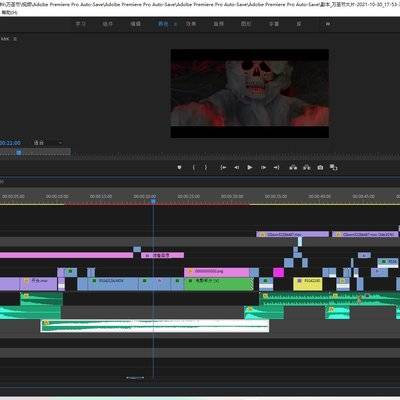Step back one frame

pyautogui.click(x=236, y=167)
